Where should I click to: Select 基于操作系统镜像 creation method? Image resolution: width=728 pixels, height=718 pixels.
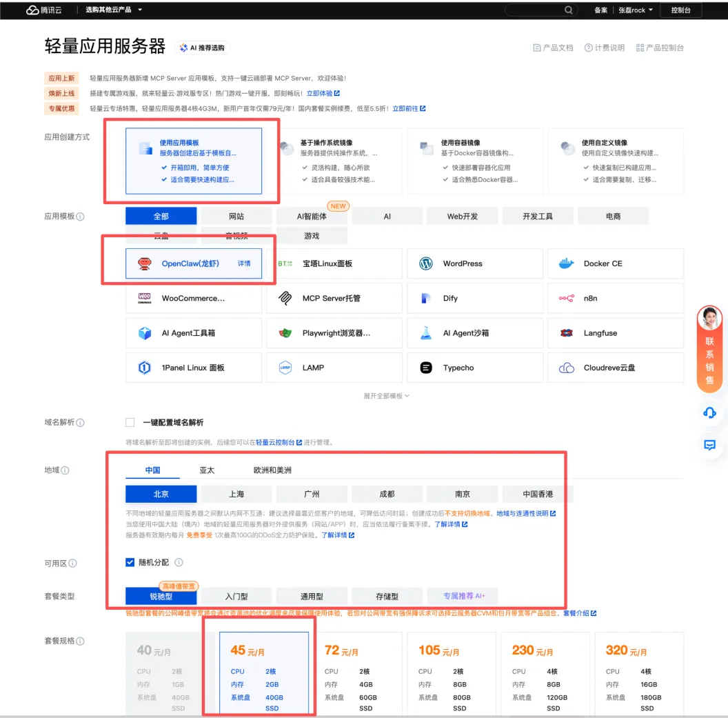[x=335, y=161]
